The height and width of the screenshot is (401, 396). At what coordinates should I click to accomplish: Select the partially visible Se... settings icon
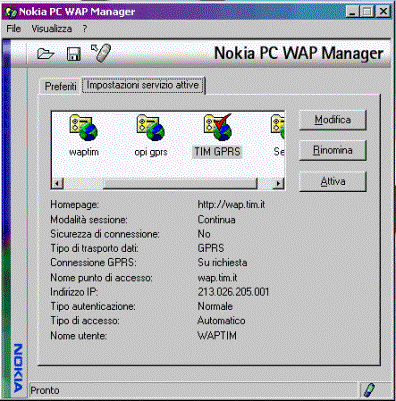[x=278, y=128]
